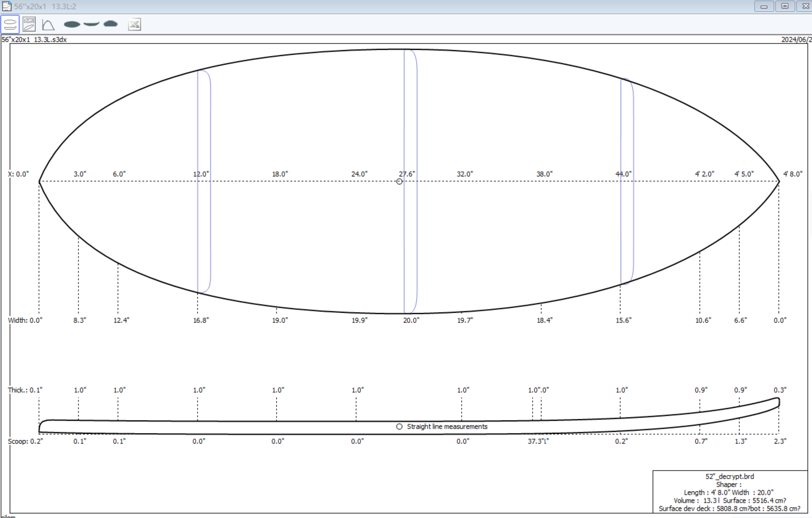This screenshot has height=518, width=812.
Task: Select the outline and profile view icon
Action: point(10,24)
